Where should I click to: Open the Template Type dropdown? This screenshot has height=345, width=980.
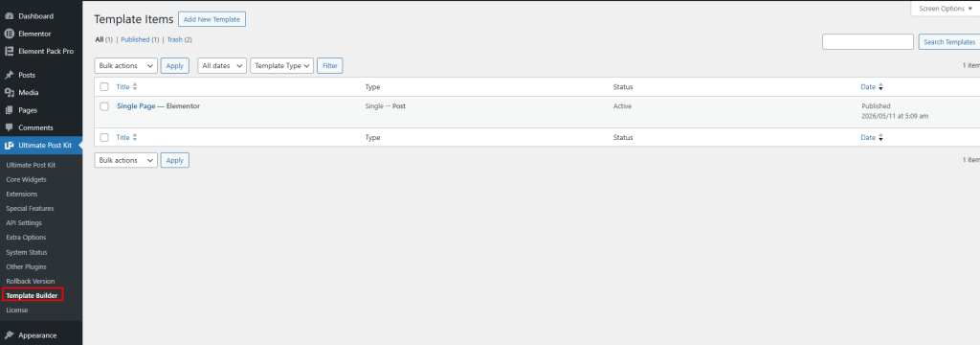(282, 66)
